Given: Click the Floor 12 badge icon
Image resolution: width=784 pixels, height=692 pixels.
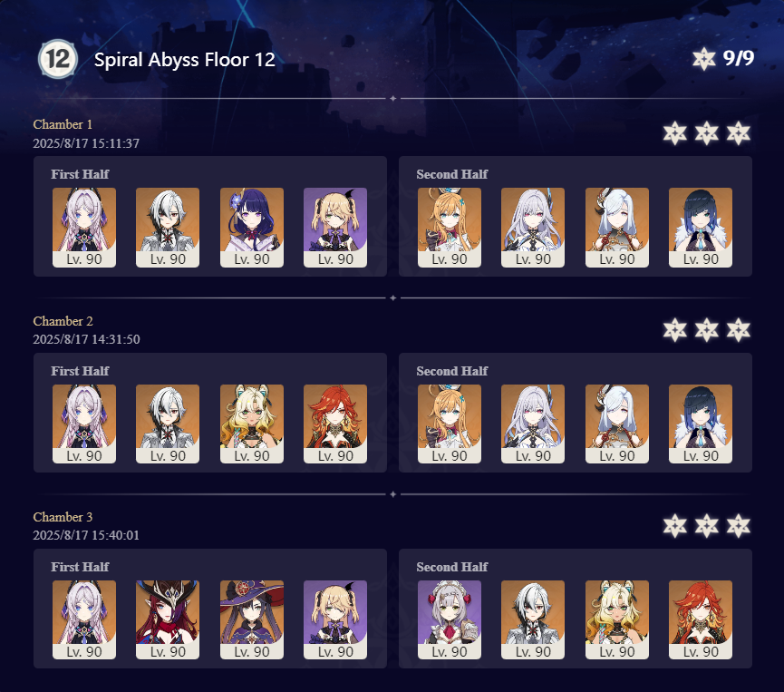Looking at the screenshot, I should (58, 59).
